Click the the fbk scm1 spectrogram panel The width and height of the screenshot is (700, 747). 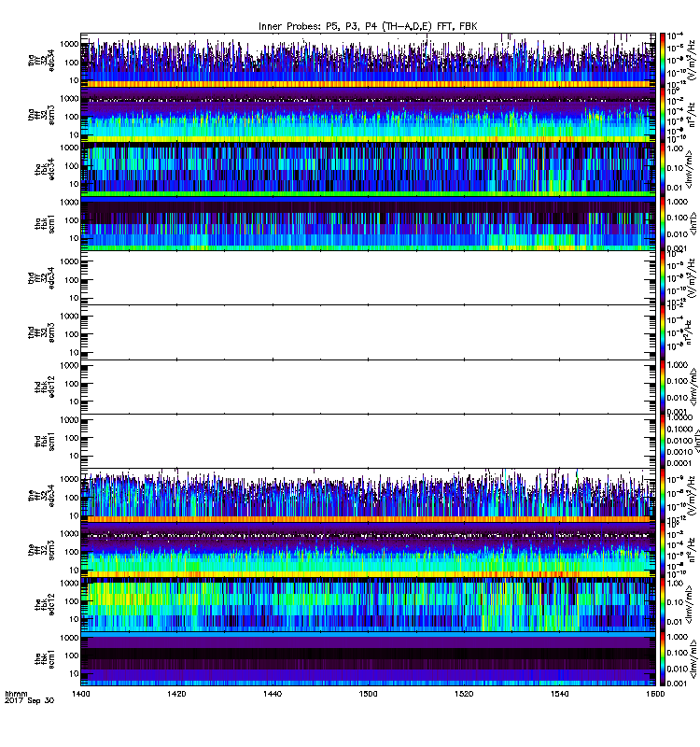368,658
